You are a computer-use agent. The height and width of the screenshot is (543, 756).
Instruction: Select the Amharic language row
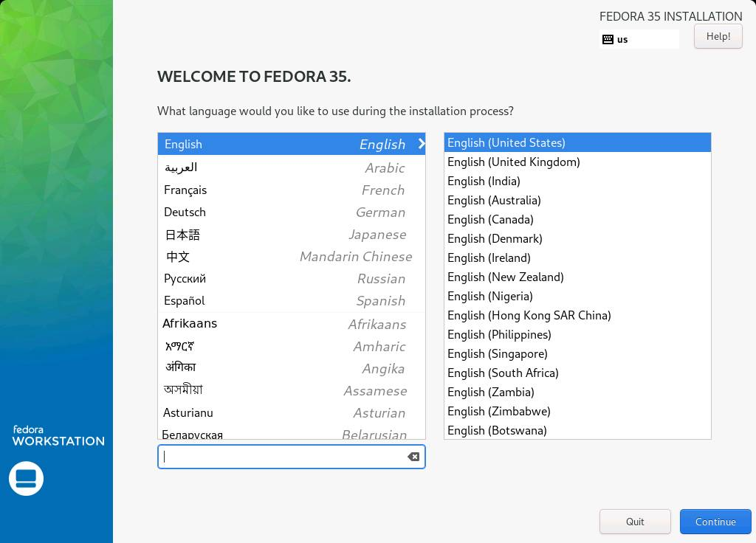coord(291,346)
